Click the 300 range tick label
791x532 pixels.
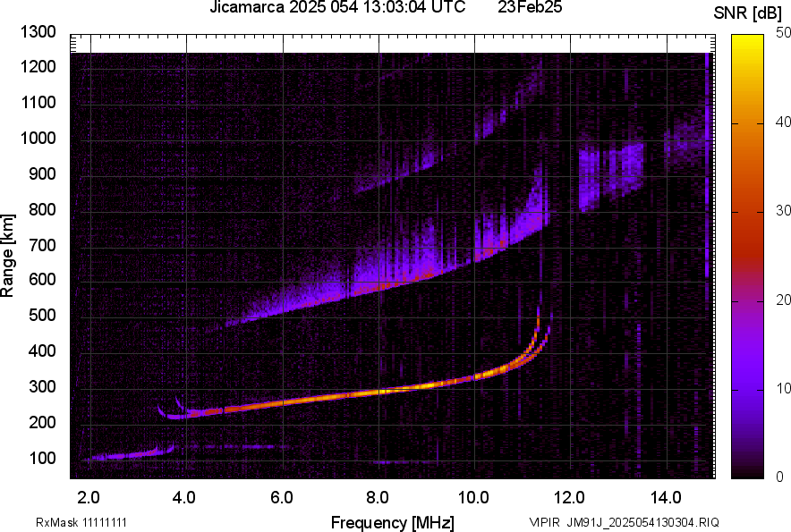(42, 387)
